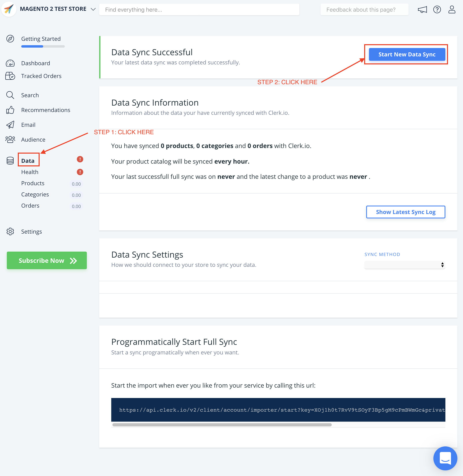Screen dimensions: 463x476
Task: Click the Settings gear icon
Action: click(x=10, y=231)
